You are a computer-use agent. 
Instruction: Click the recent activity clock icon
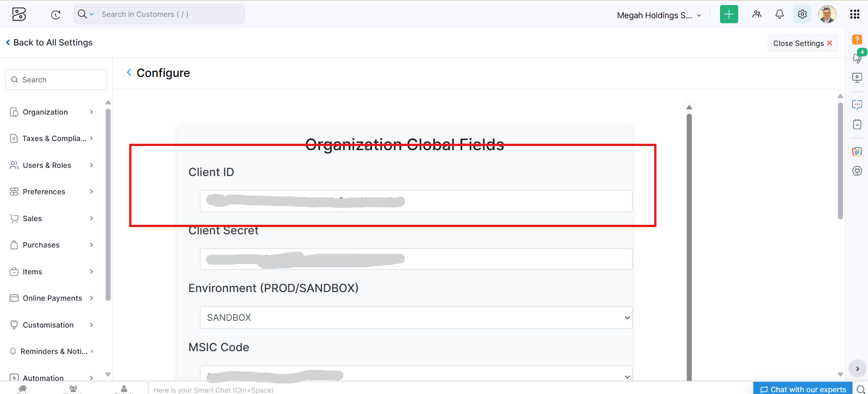pos(56,15)
